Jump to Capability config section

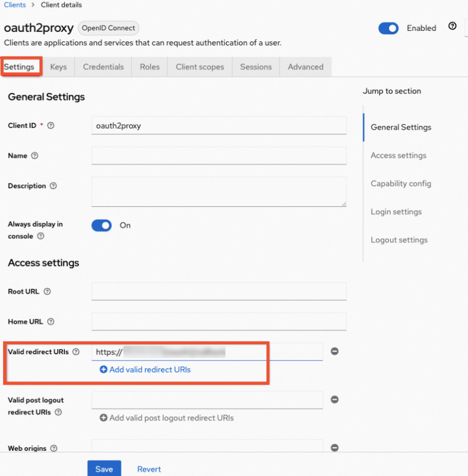(401, 184)
